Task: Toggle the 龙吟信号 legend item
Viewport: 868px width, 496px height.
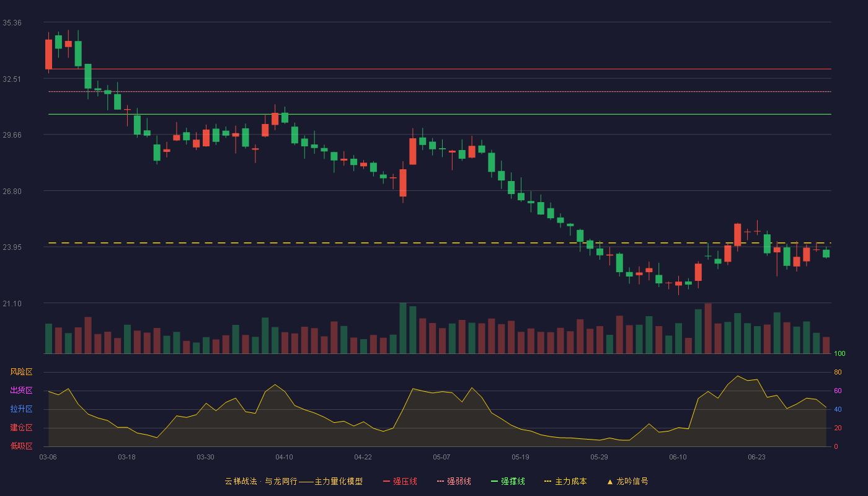Action: click(627, 481)
